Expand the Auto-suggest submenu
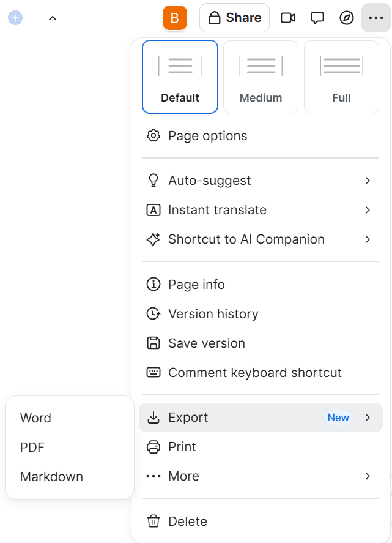Image resolution: width=392 pixels, height=543 pixels. (x=261, y=181)
